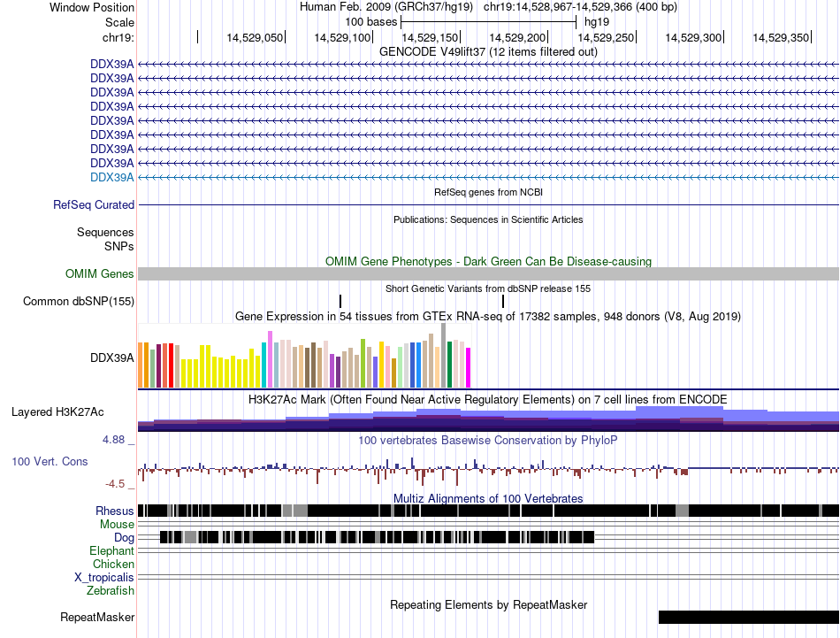
Task: Click the Common dbSNP(155) track label
Action: coord(79,302)
